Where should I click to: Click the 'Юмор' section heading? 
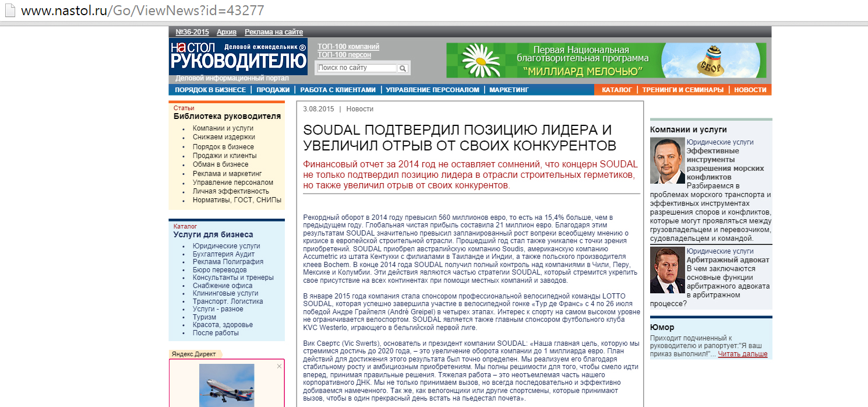tap(662, 327)
